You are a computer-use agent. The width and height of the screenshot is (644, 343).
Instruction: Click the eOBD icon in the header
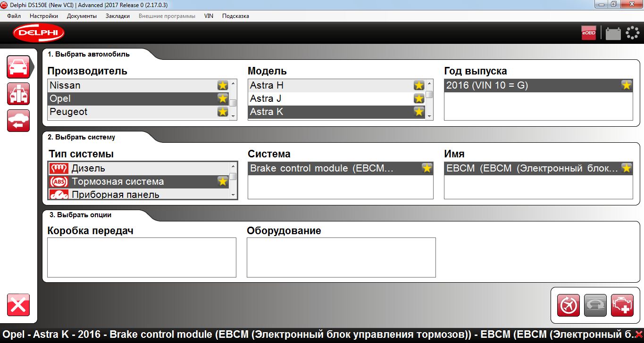pyautogui.click(x=589, y=33)
